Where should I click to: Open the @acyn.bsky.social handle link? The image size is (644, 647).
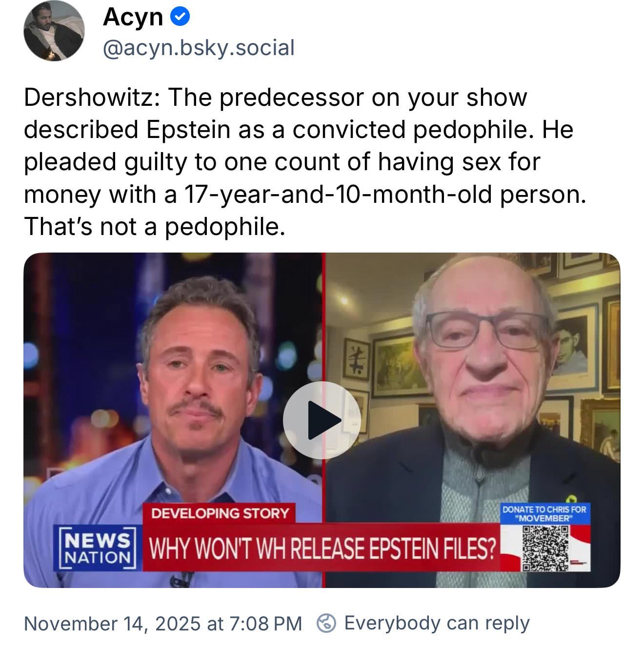(x=199, y=48)
